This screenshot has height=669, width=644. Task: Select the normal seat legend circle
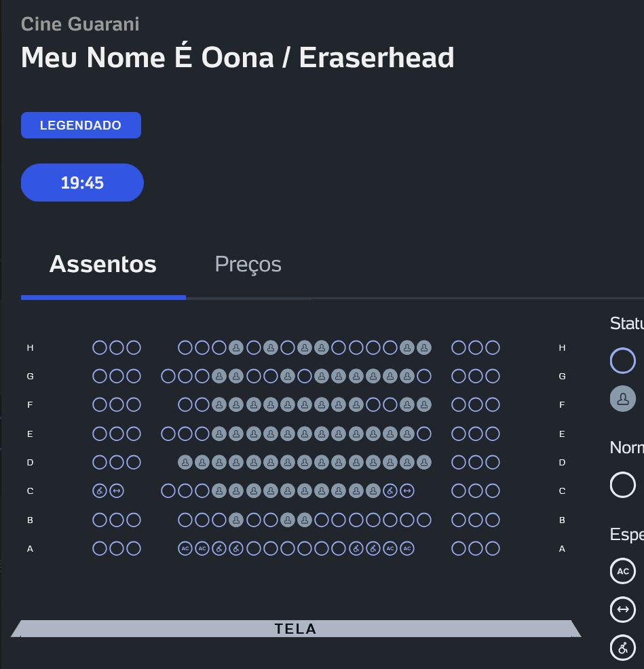pyautogui.click(x=623, y=484)
